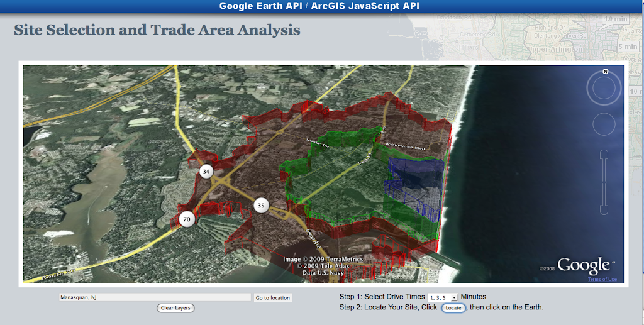Click the look-around navigation ring
This screenshot has width=644, height=325.
click(x=604, y=88)
